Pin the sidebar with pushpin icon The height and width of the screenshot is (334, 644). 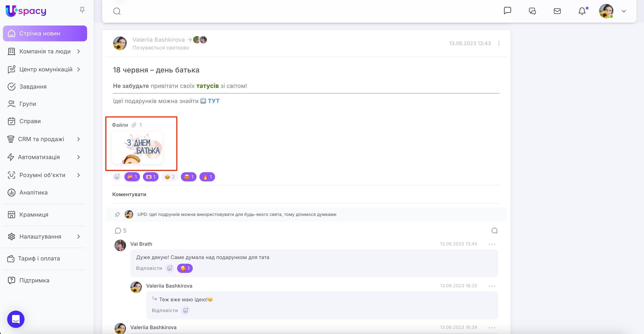pos(82,10)
